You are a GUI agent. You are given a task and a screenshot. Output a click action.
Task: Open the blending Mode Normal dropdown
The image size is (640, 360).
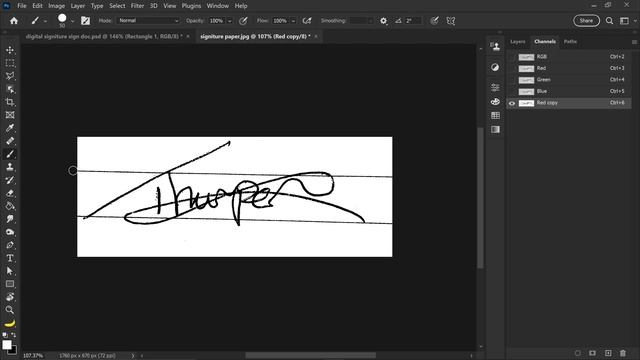149,21
